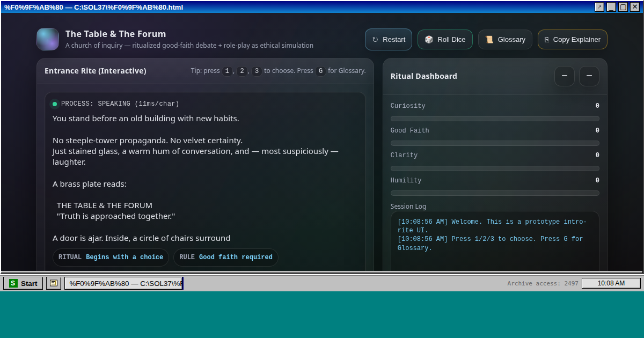This screenshot has width=644, height=338.
Task: Open the Glossary
Action: point(505,39)
